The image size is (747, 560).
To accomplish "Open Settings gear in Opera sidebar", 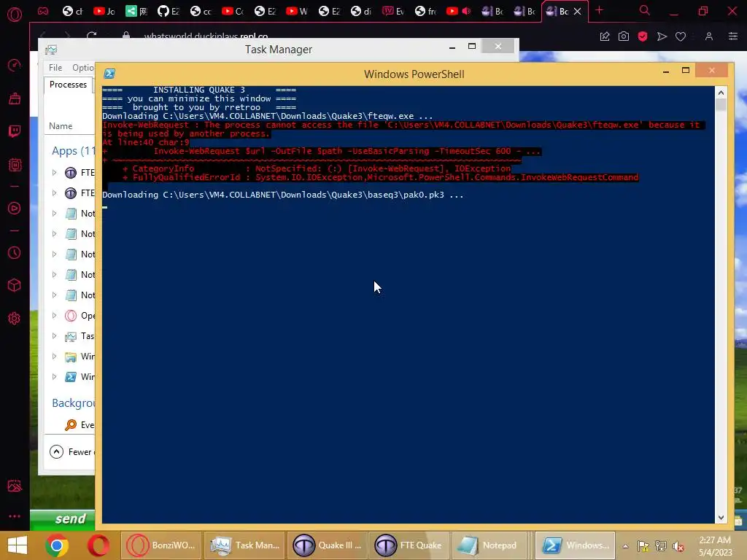I will (x=15, y=318).
